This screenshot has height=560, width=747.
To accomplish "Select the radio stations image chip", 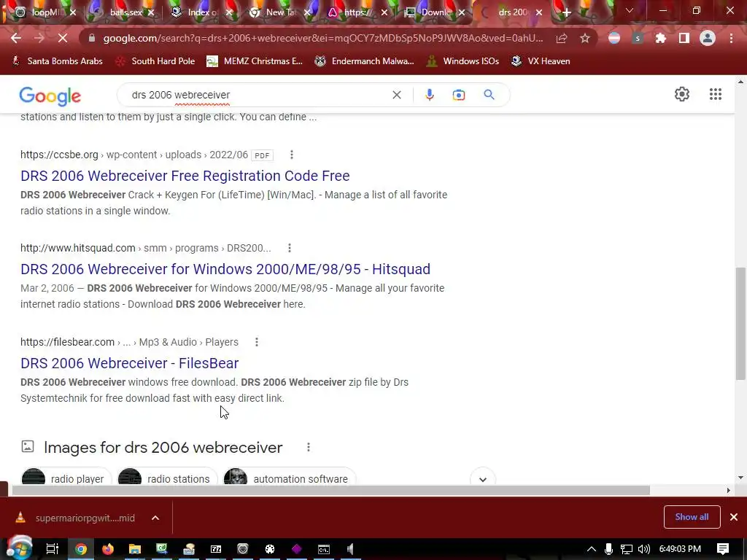I will (167, 478).
